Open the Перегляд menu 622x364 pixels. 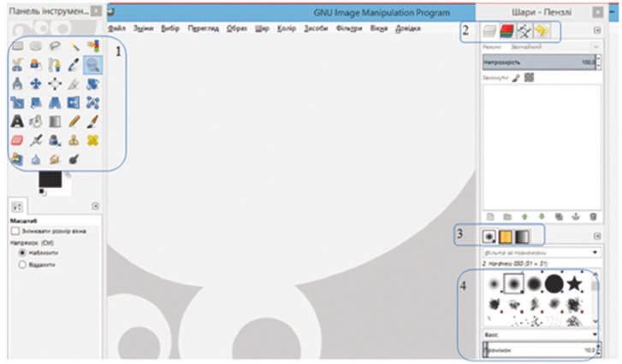[203, 28]
